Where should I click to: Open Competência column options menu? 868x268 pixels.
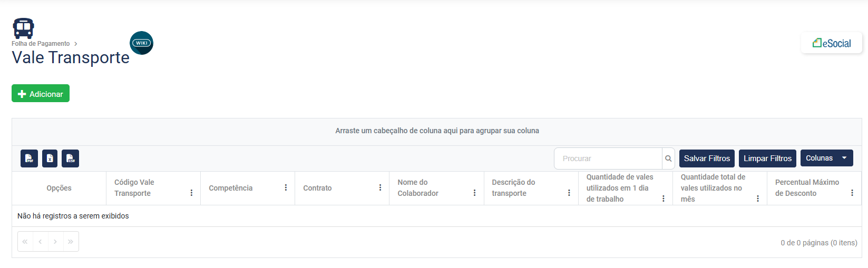tap(286, 188)
